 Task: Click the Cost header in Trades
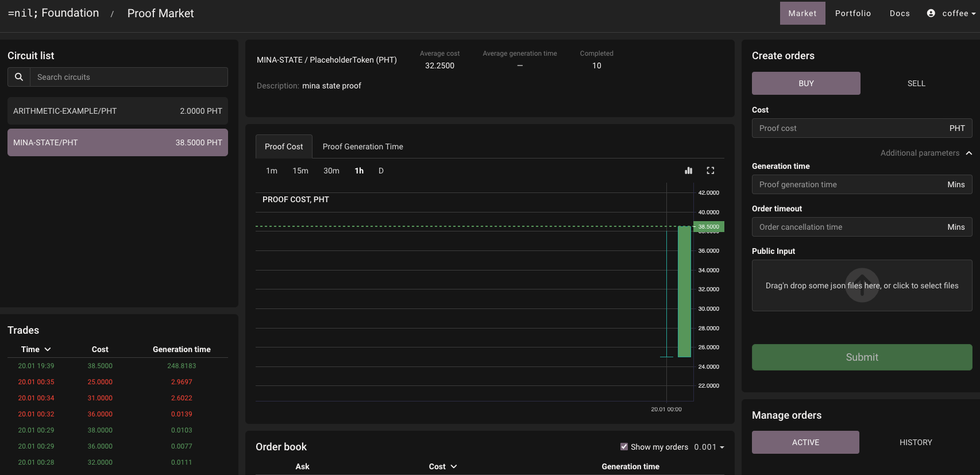pyautogui.click(x=100, y=349)
